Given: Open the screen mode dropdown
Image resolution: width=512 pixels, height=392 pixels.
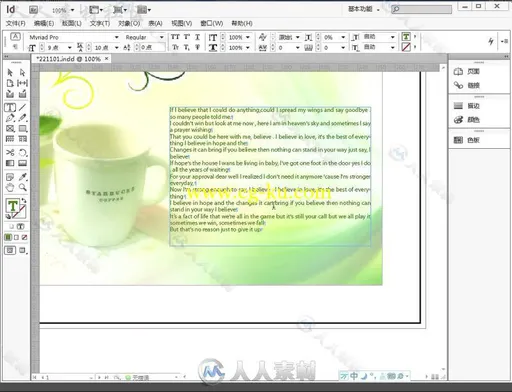Looking at the screenshot, I should 120,10.
